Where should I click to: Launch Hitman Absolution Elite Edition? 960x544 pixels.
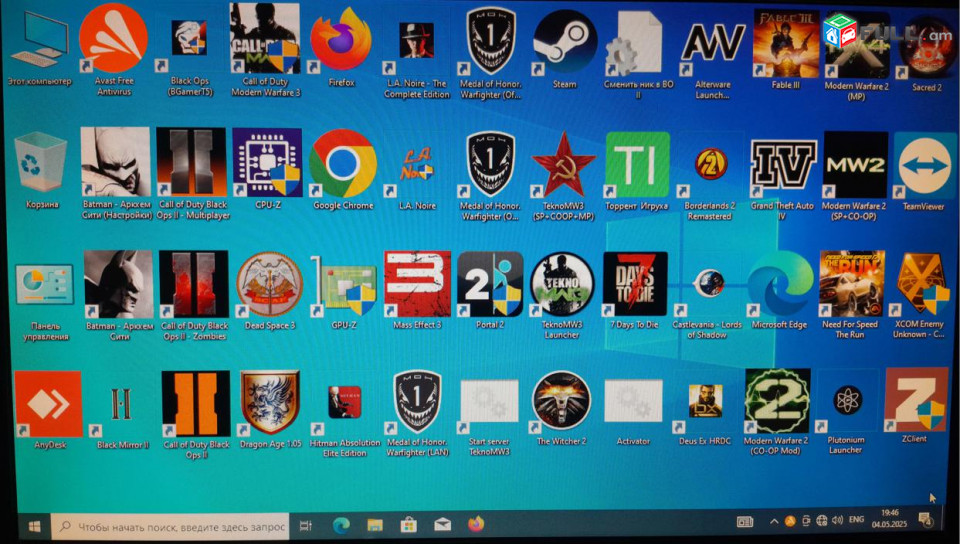tap(345, 402)
